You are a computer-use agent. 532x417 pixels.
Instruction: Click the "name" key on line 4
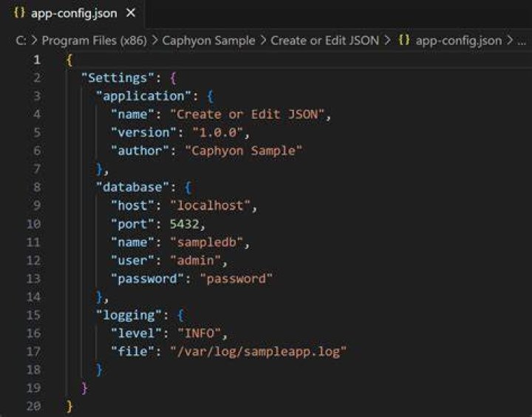133,114
